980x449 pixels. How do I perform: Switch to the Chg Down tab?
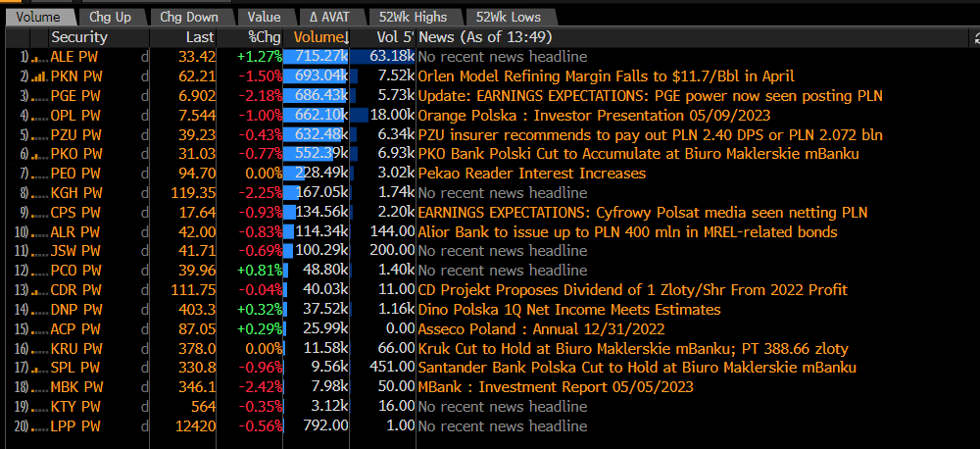pyautogui.click(x=189, y=18)
